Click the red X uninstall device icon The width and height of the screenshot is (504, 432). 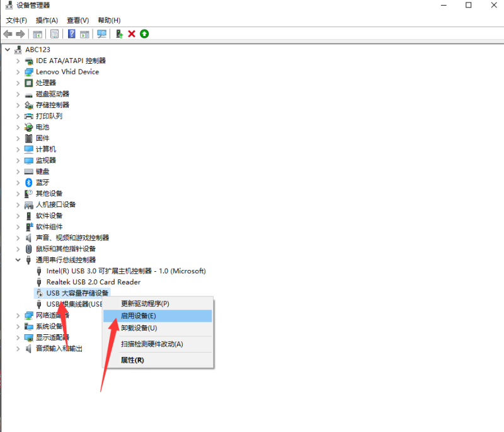tap(132, 34)
